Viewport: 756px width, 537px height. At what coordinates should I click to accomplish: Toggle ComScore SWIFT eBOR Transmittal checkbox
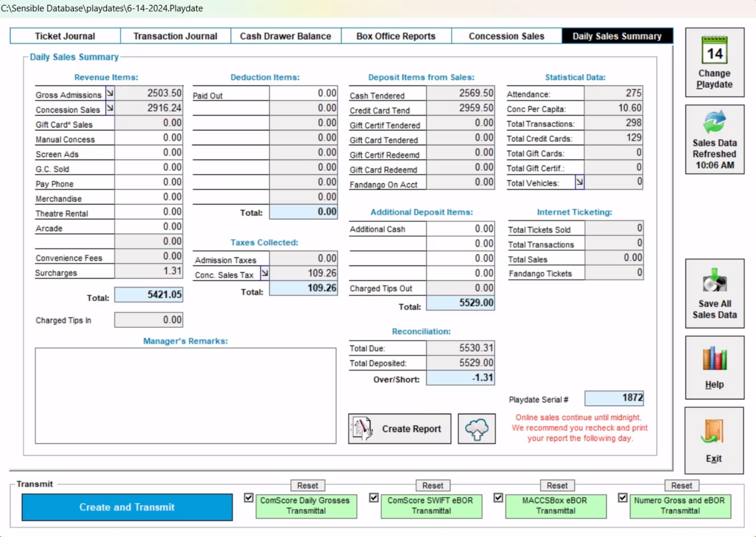click(x=374, y=498)
